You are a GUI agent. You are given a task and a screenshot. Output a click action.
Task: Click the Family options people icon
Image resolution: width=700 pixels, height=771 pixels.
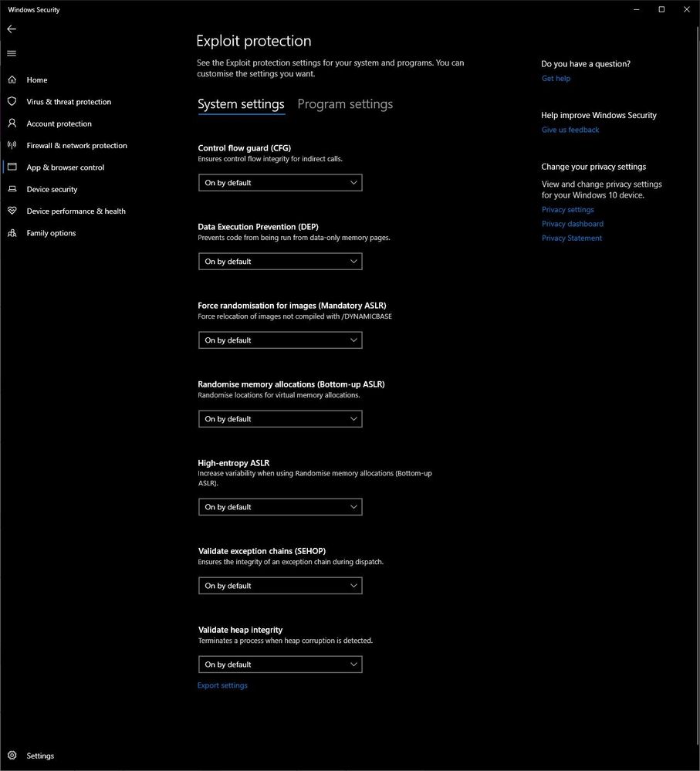12,232
